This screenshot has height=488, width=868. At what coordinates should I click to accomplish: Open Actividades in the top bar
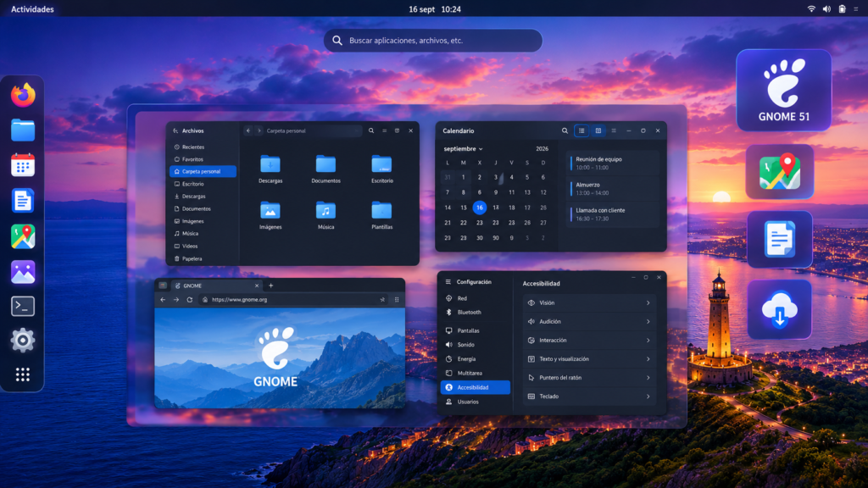pyautogui.click(x=32, y=8)
